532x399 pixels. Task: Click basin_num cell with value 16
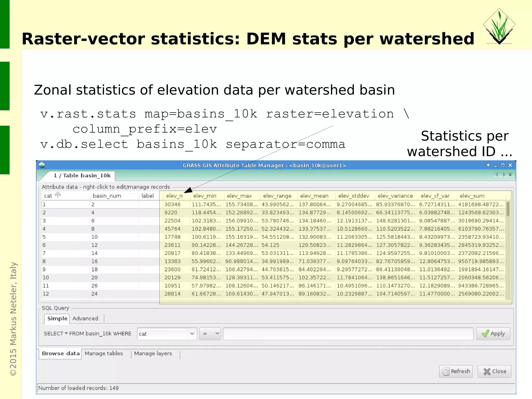point(114,261)
